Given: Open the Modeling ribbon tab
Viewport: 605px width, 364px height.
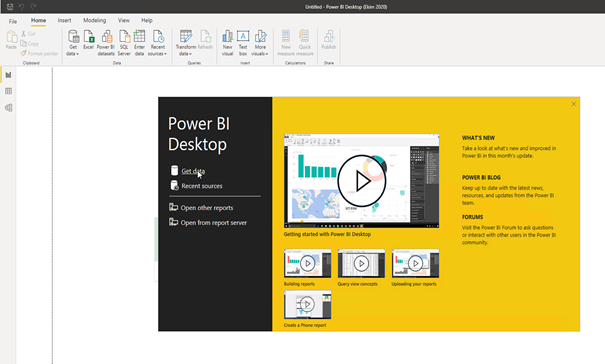Looking at the screenshot, I should (95, 20).
